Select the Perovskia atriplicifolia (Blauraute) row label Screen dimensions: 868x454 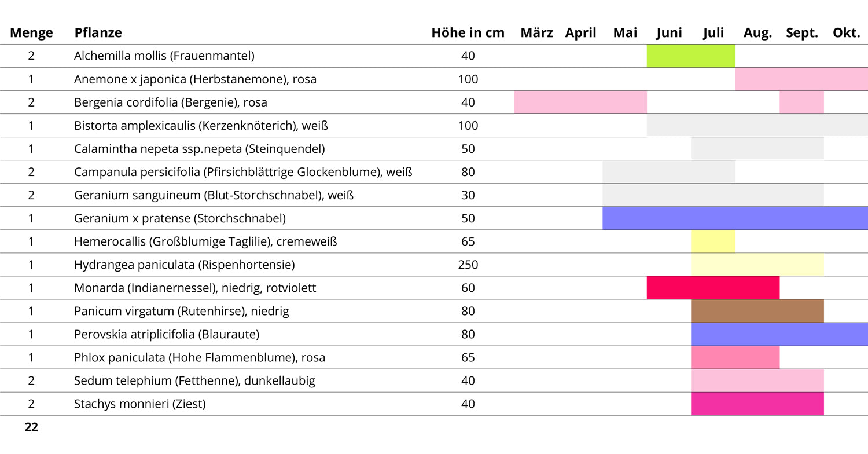coord(167,334)
